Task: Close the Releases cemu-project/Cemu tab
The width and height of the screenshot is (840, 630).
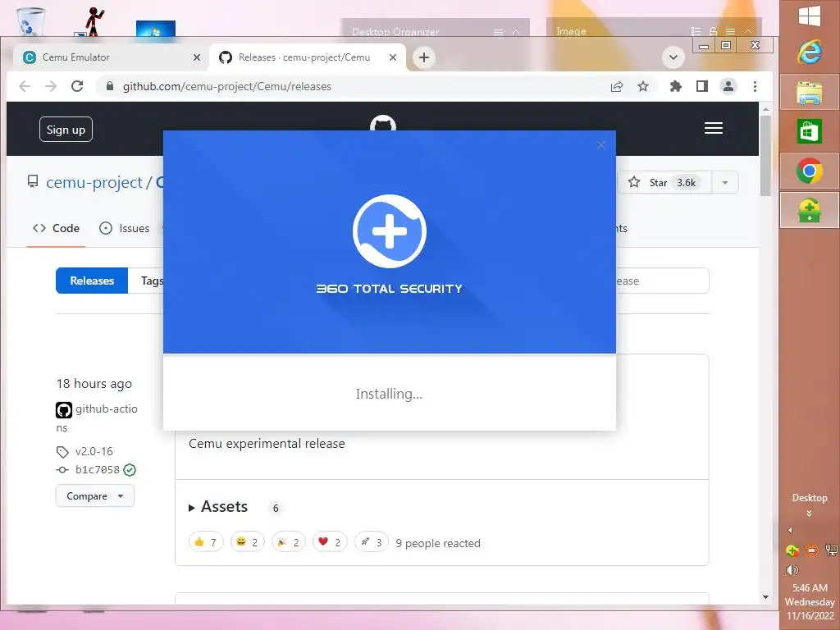Action: pos(393,57)
